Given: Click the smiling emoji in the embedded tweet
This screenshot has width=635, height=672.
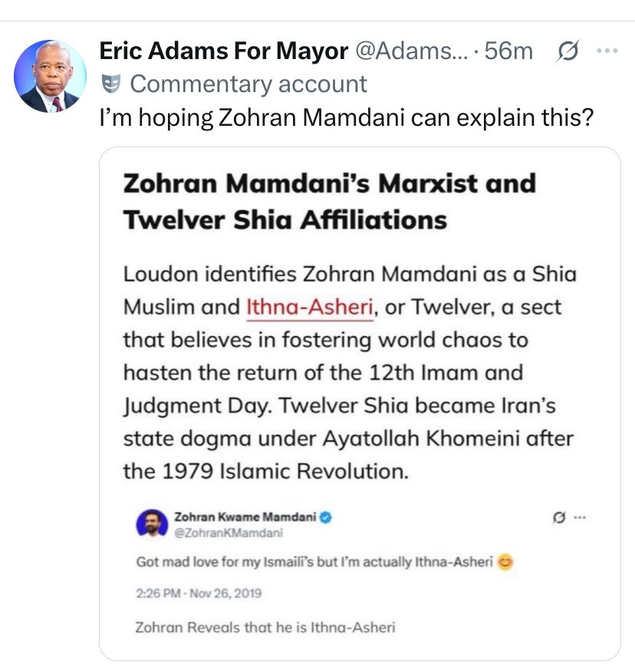Looking at the screenshot, I should pos(505,562).
